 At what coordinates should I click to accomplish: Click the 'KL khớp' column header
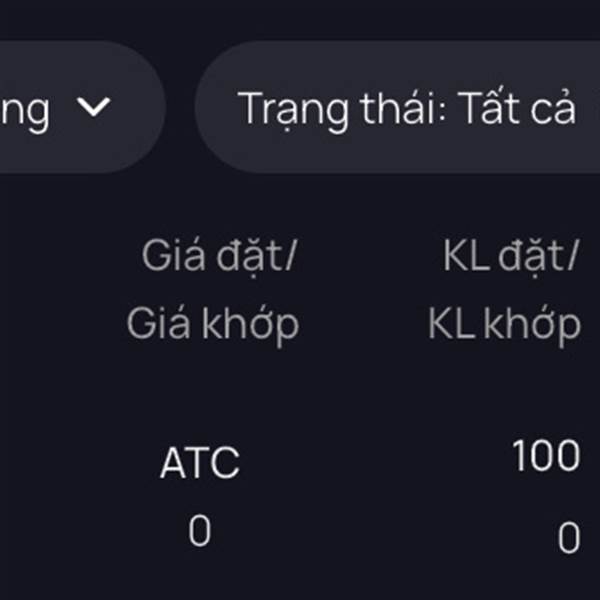tap(504, 323)
